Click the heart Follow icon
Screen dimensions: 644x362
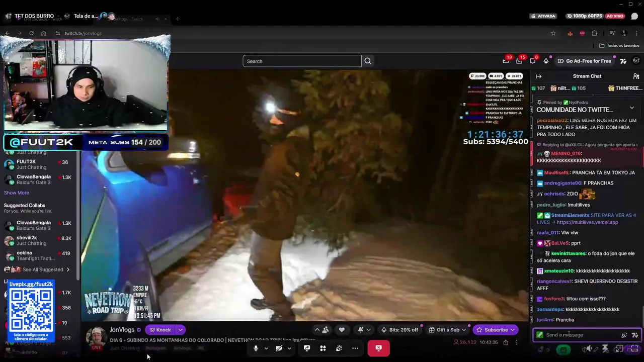pos(342,330)
